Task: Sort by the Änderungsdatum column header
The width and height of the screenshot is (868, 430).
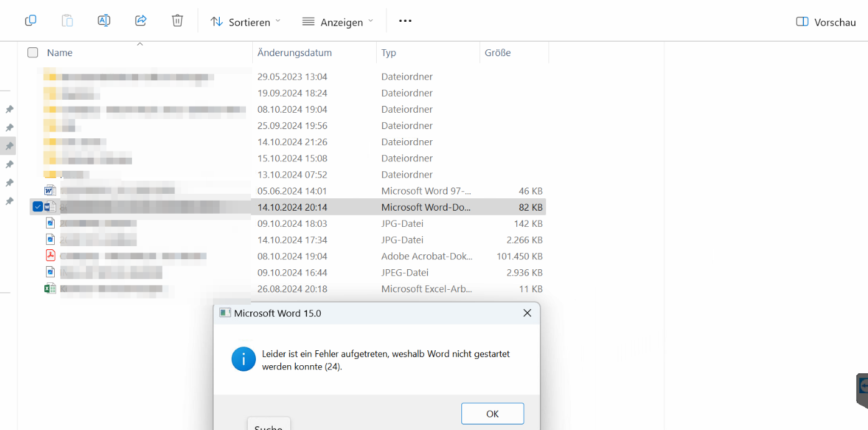Action: click(x=295, y=53)
